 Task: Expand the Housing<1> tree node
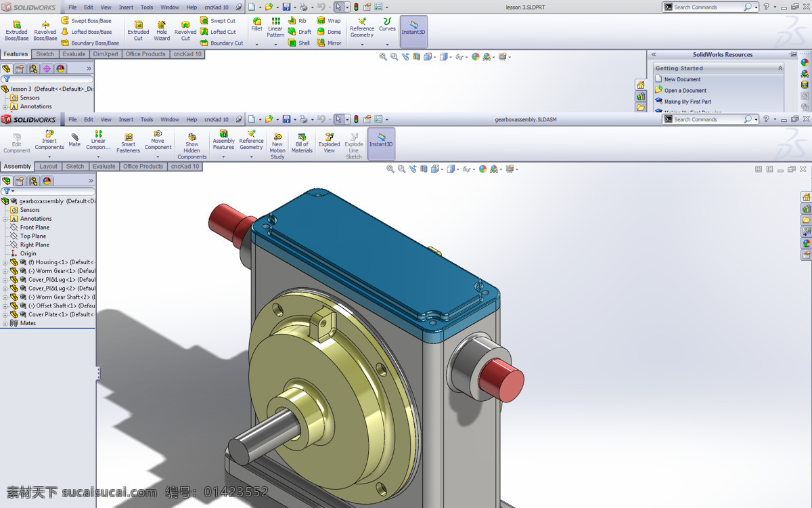[5, 263]
